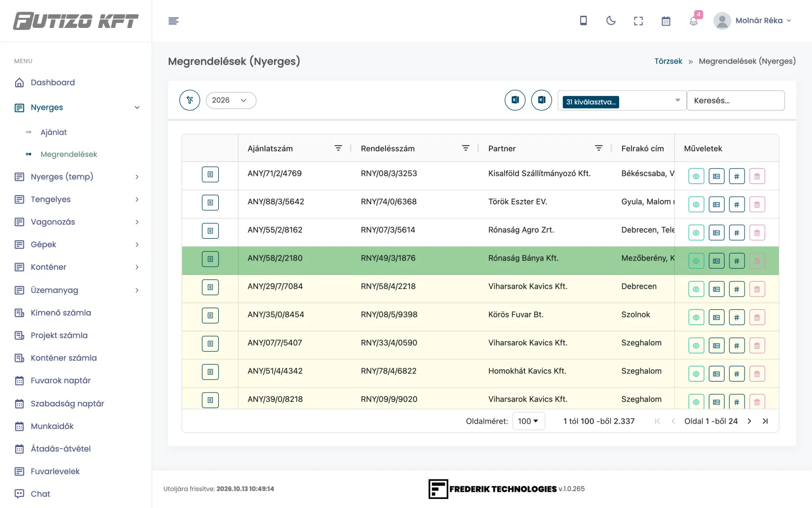
Task: Expand the 31 kiválasztva column selector
Action: 622,101
